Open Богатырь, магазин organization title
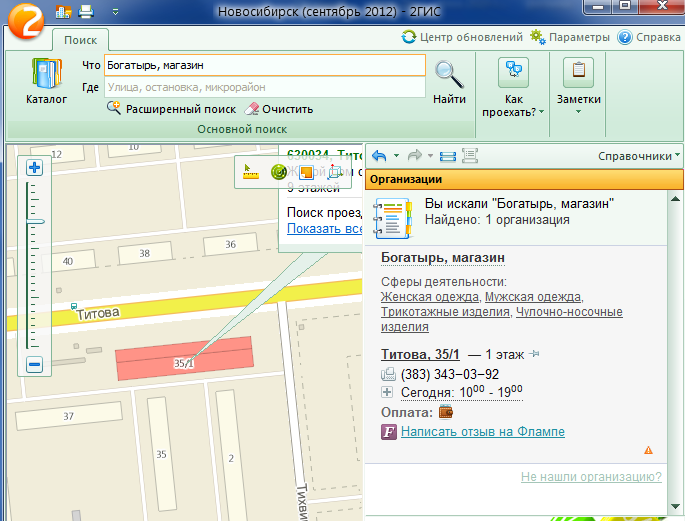Viewport: 685px width, 521px height. click(x=443, y=258)
